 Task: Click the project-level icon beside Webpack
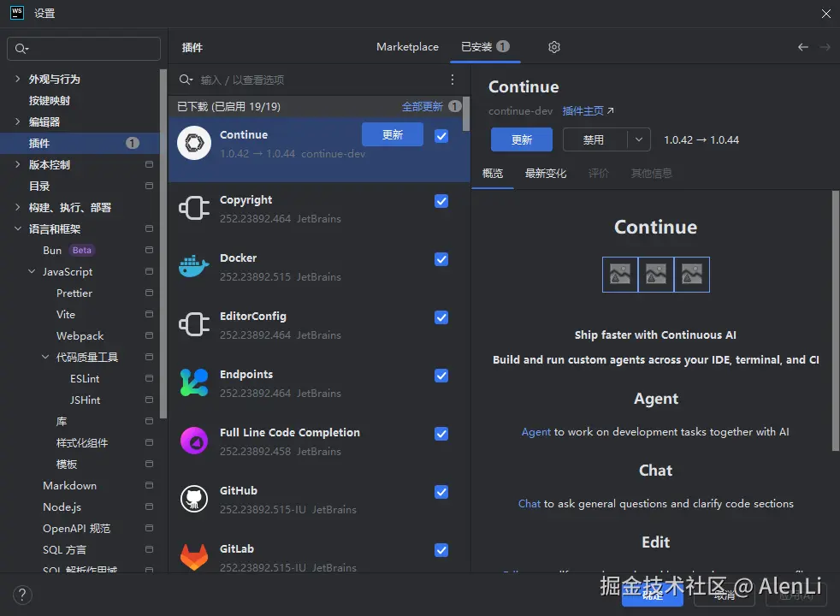click(x=149, y=335)
